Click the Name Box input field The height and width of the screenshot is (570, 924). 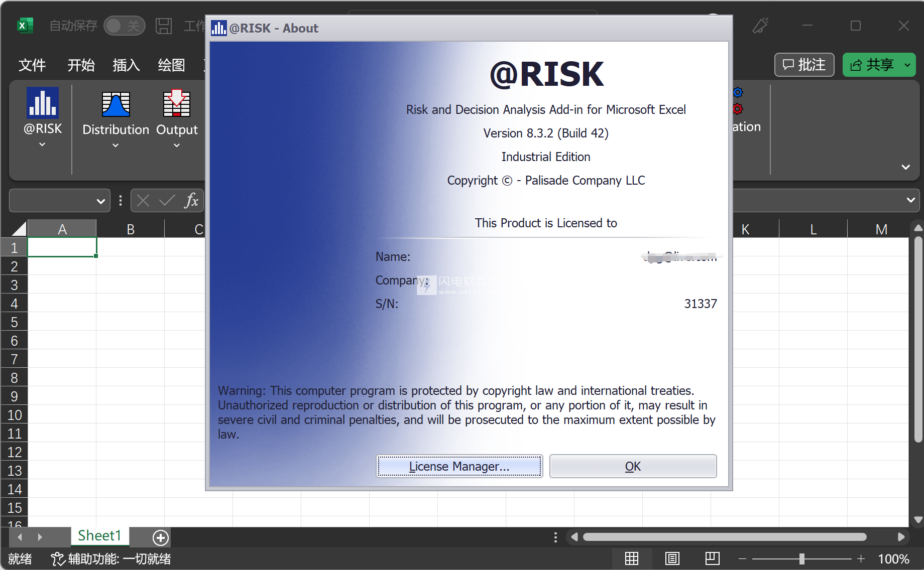(x=52, y=201)
